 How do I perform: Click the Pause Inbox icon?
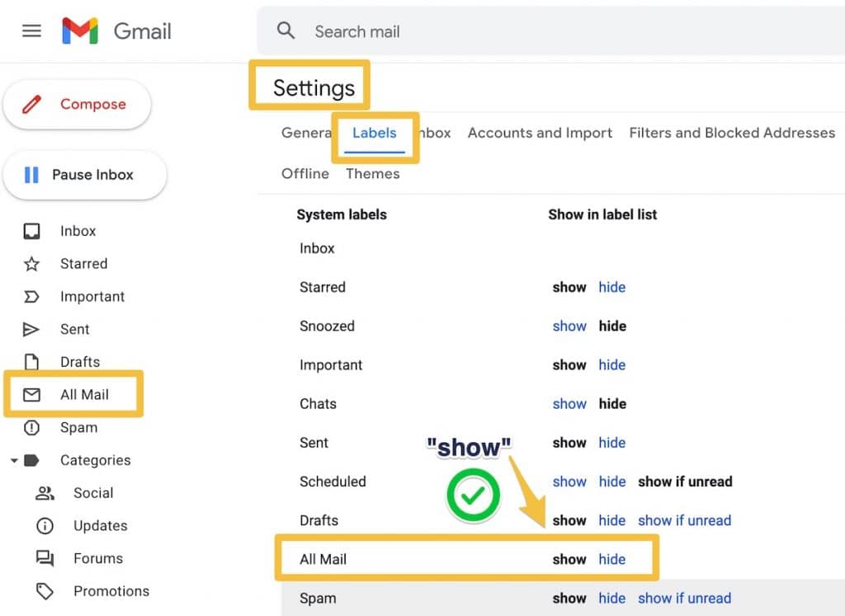31,175
